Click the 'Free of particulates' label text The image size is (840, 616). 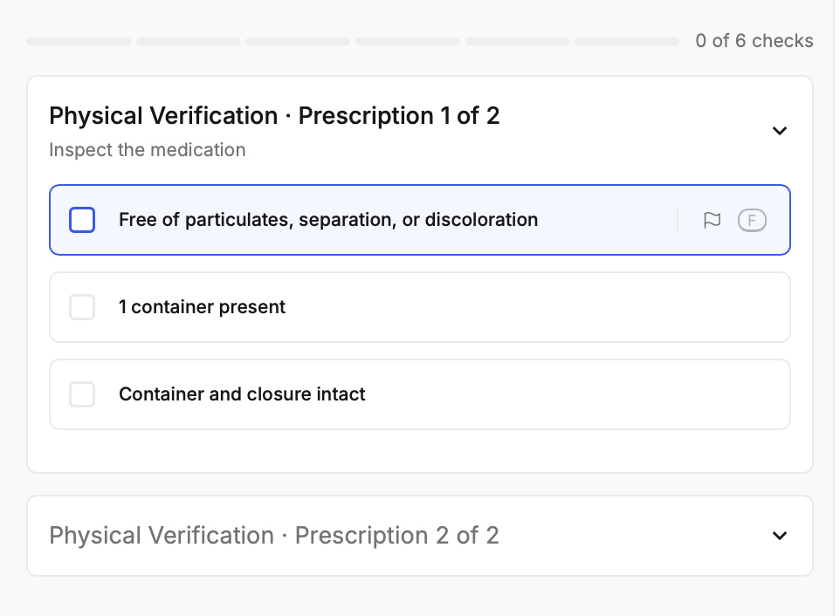tap(328, 220)
